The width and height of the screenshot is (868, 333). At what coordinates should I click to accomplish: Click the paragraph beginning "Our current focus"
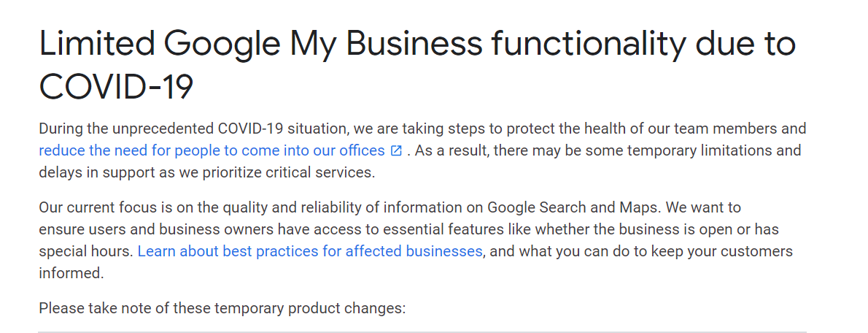click(x=416, y=240)
